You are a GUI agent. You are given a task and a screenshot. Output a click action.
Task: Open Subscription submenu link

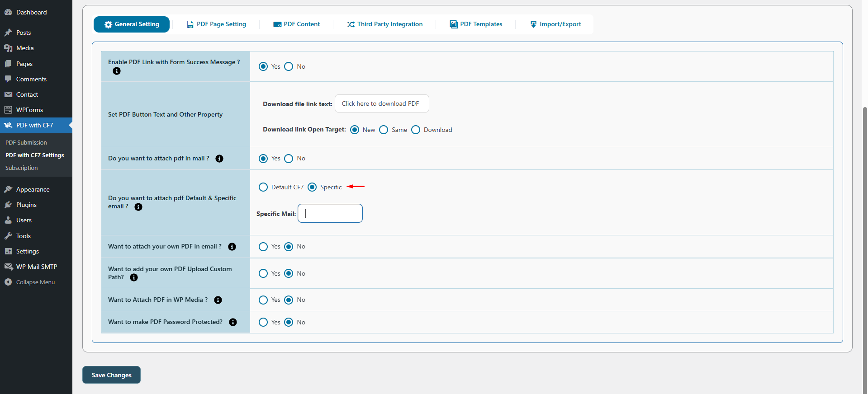22,168
